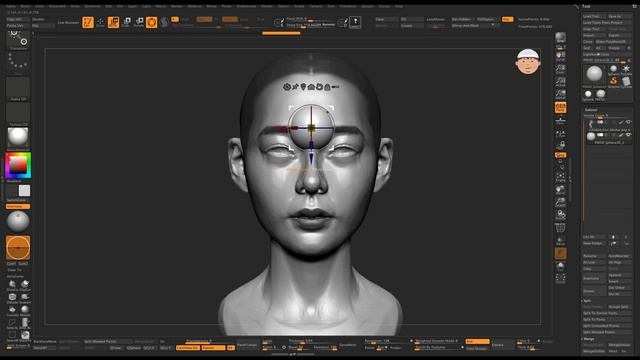Open the current brush thumbnail popup

point(18,40)
